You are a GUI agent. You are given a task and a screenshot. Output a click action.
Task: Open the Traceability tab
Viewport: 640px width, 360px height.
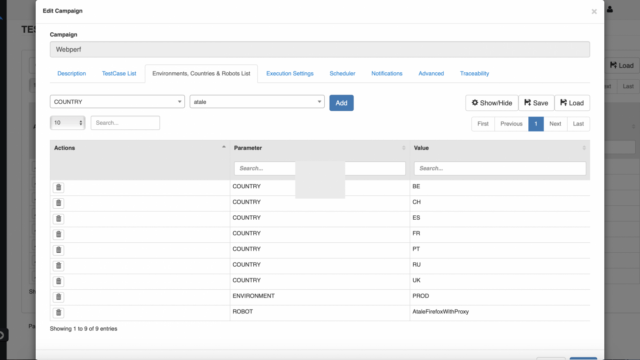point(474,73)
